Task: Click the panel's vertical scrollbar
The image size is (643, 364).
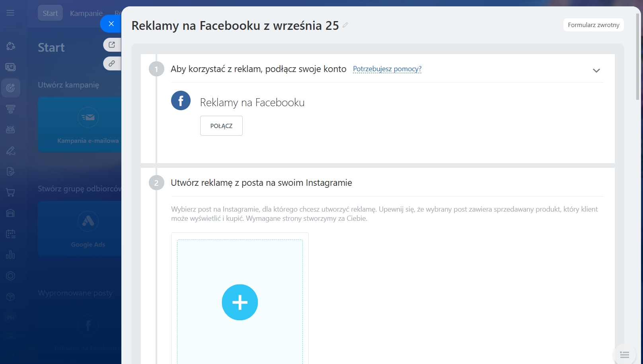Action: (637, 56)
